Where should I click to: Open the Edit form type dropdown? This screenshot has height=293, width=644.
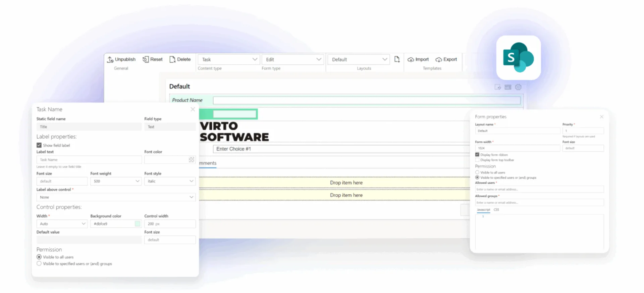pyautogui.click(x=293, y=59)
